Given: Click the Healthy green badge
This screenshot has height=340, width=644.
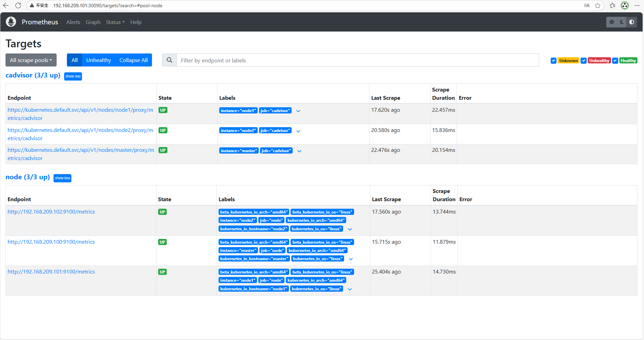Looking at the screenshot, I should pos(628,61).
